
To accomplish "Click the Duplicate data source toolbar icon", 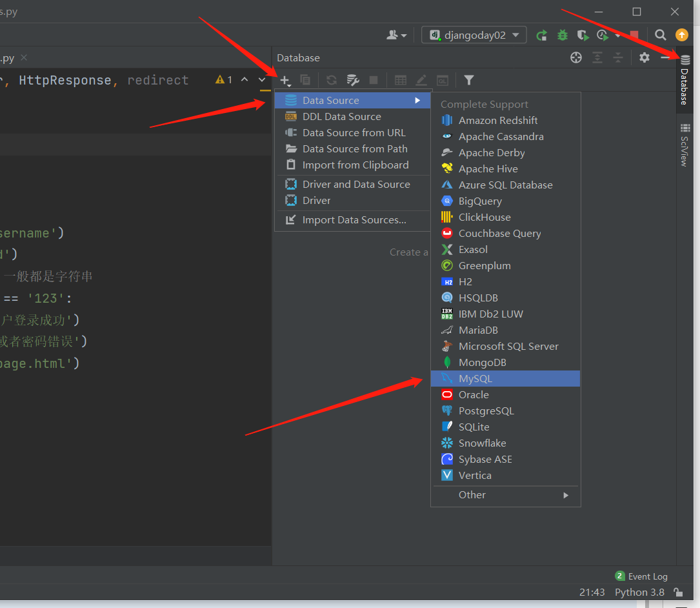I will (x=305, y=80).
